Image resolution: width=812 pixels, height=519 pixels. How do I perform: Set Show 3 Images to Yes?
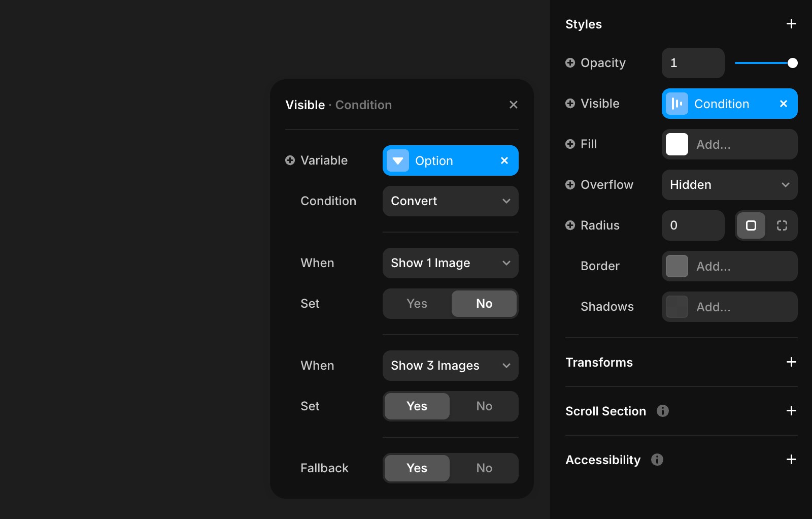pos(417,406)
